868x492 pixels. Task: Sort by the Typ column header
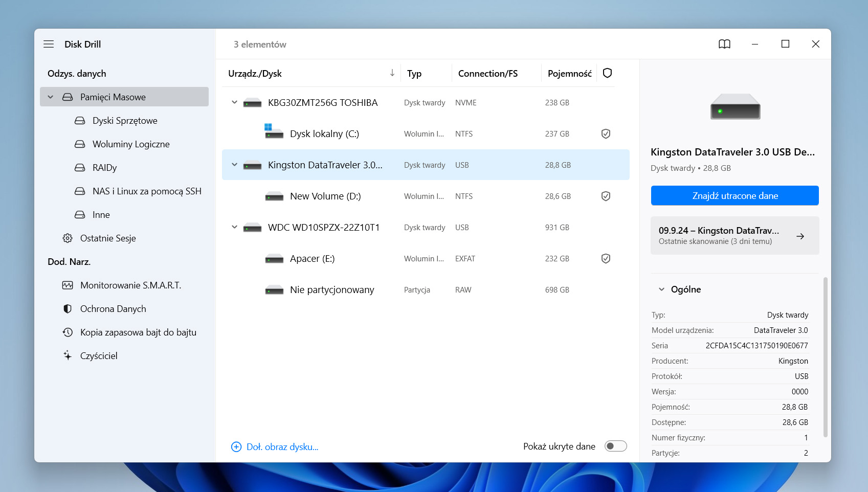(x=414, y=73)
